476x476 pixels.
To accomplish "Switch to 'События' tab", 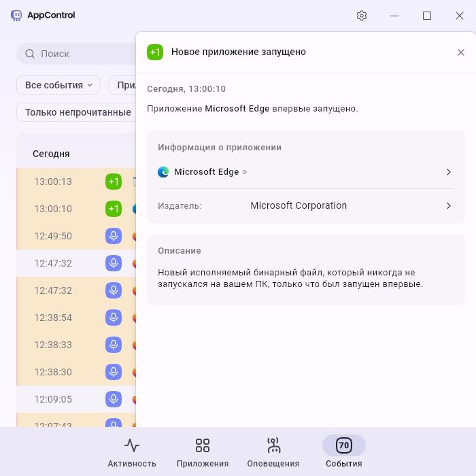I will point(344,452).
